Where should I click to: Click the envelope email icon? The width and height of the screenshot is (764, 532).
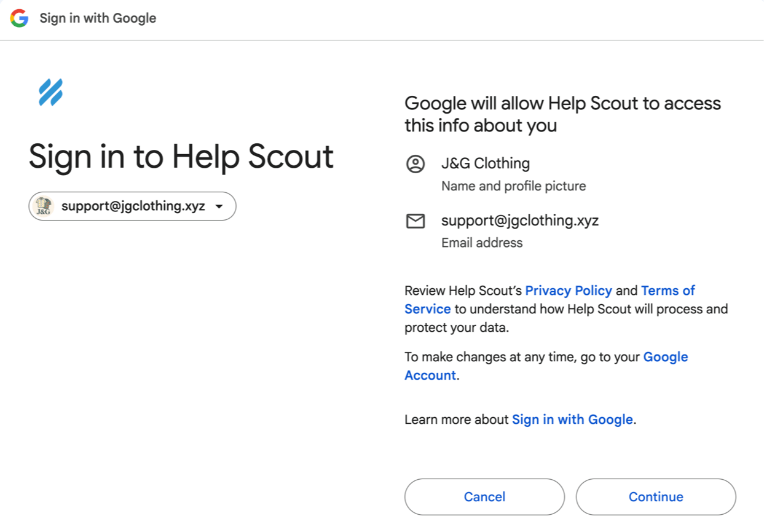pos(415,221)
